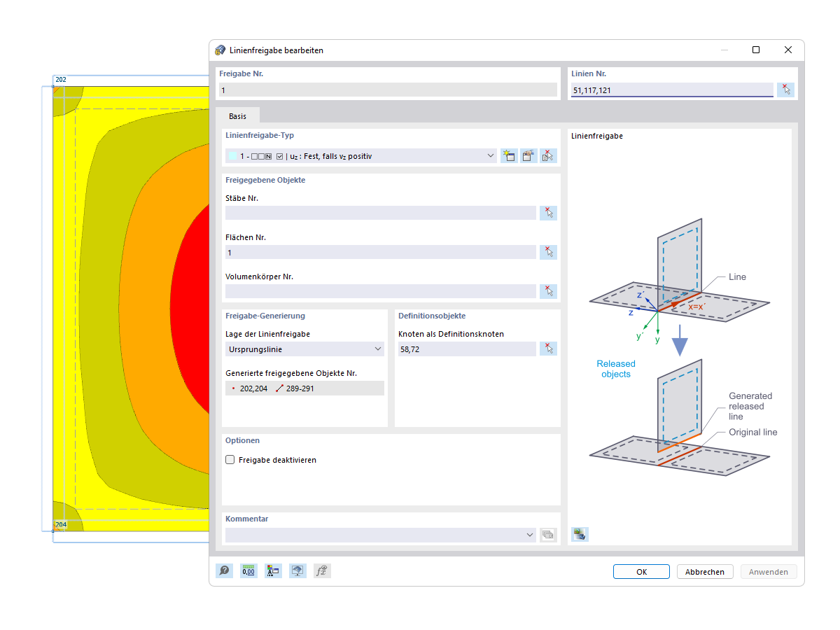840x630 pixels.
Task: Close the Linienfreigabe bearbeiten dialog
Action: tap(788, 50)
